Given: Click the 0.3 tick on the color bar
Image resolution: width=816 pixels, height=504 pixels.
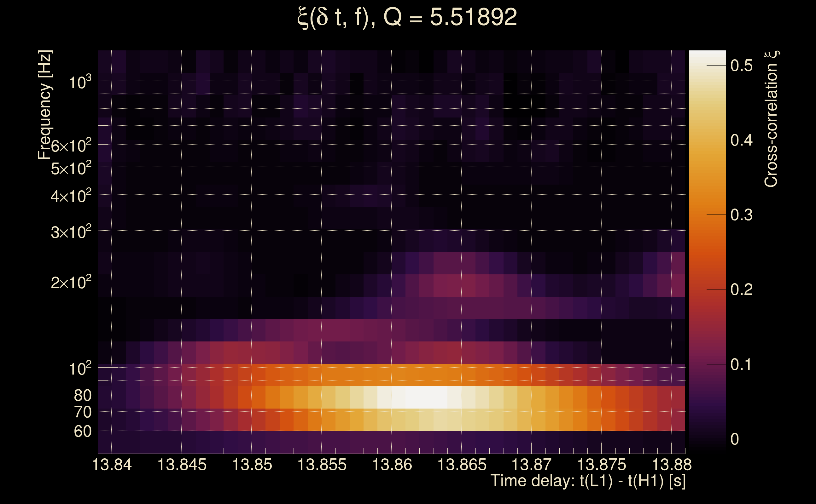Looking at the screenshot, I should [x=741, y=215].
